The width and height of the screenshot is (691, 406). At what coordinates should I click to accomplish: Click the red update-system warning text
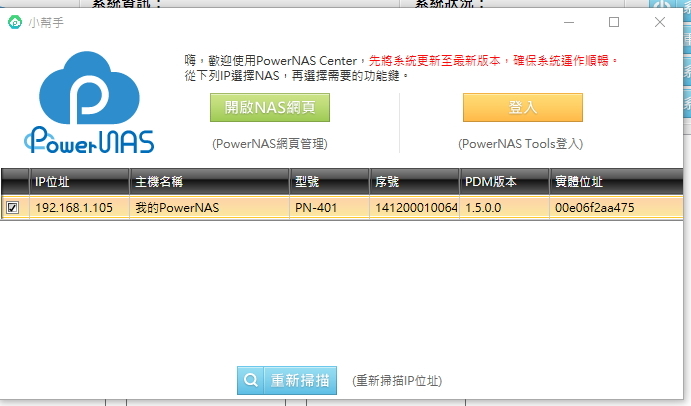[493, 60]
